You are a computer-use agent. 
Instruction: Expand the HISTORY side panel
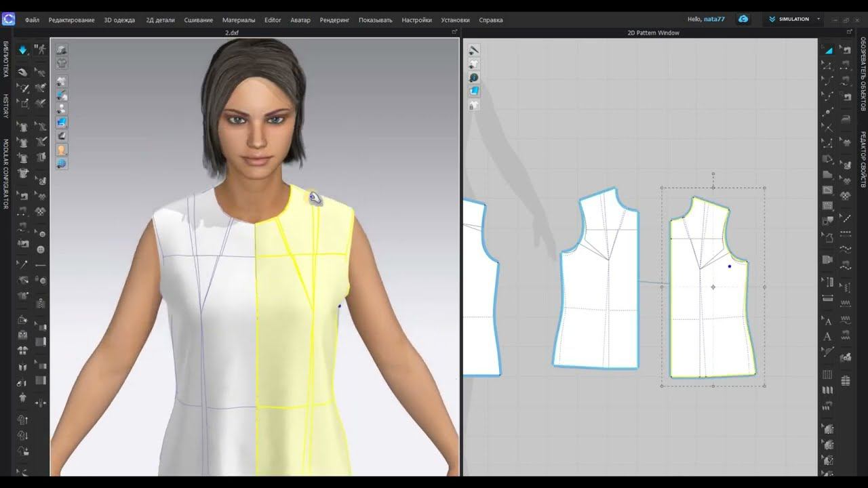point(6,106)
